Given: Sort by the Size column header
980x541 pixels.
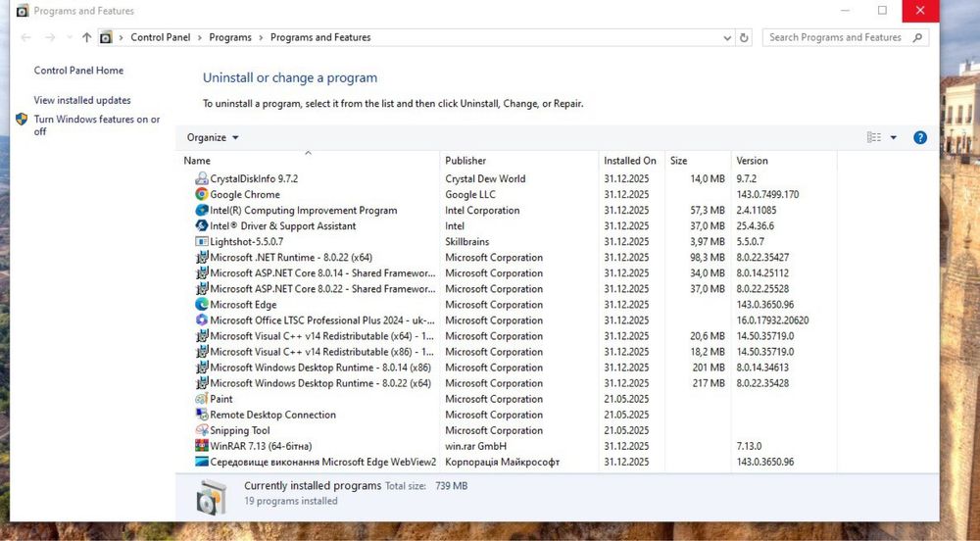Looking at the screenshot, I should [x=698, y=161].
